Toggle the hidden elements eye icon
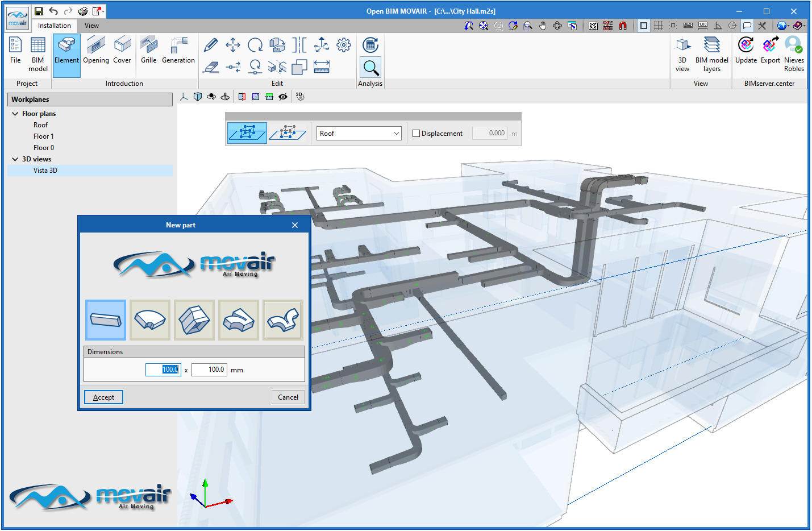This screenshot has width=812, height=531. pos(283,97)
